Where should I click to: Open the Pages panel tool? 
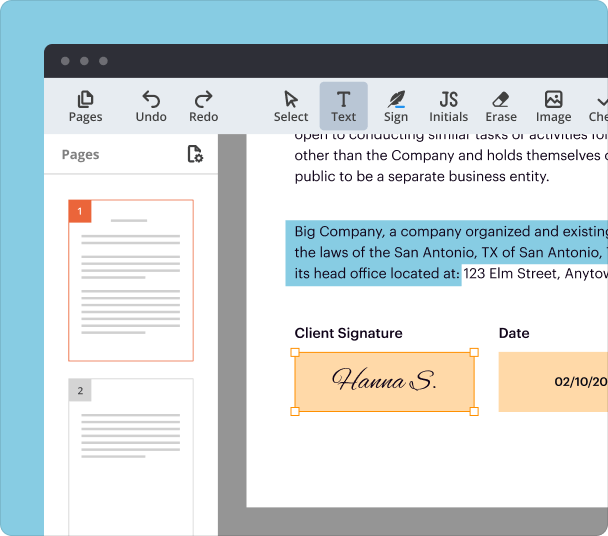[x=85, y=106]
